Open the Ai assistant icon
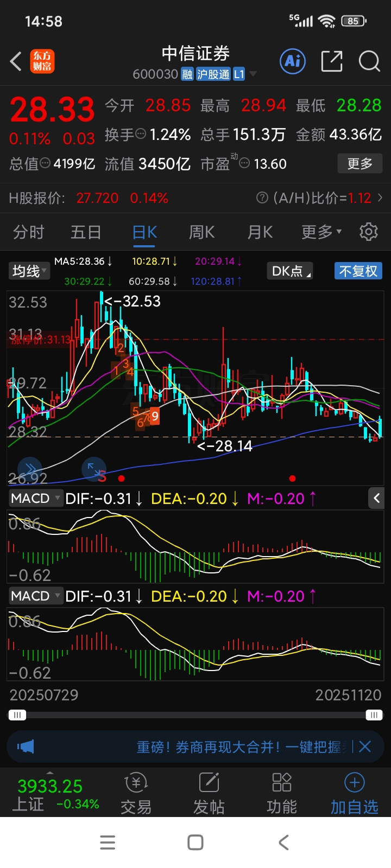The height and width of the screenshot is (868, 391). click(x=293, y=61)
